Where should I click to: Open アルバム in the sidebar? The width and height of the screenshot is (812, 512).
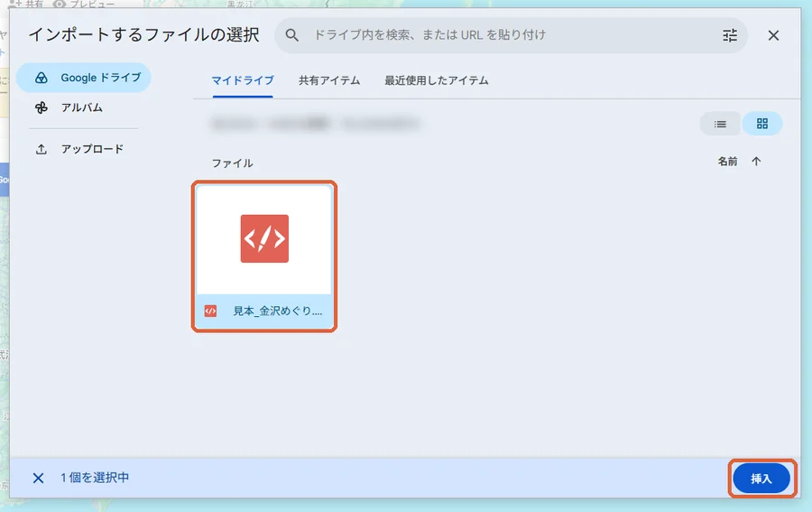[x=84, y=107]
